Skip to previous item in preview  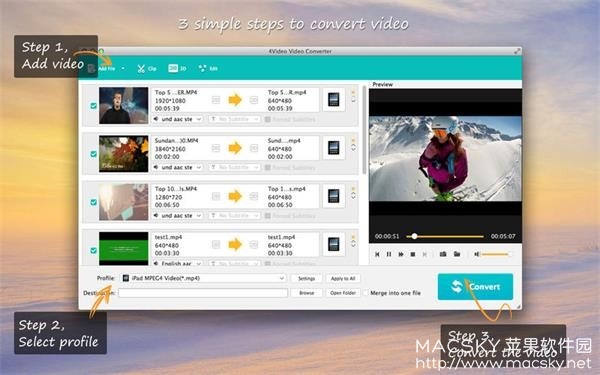pyautogui.click(x=377, y=254)
